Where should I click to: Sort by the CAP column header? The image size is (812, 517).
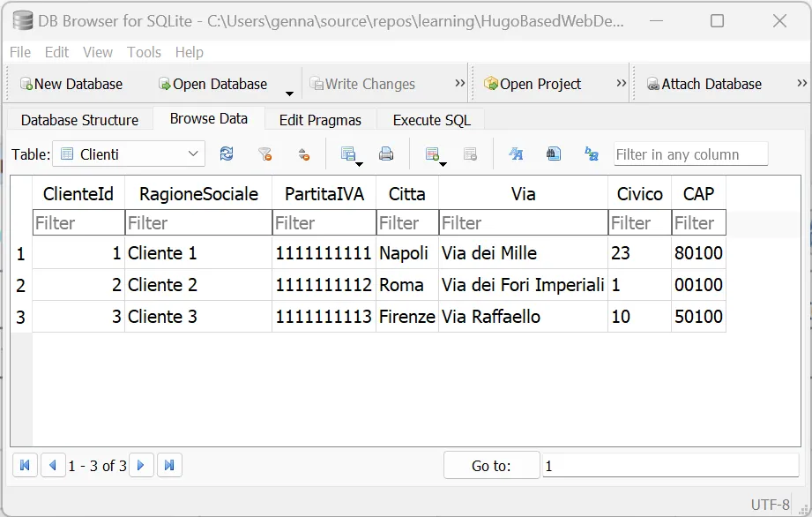698,194
